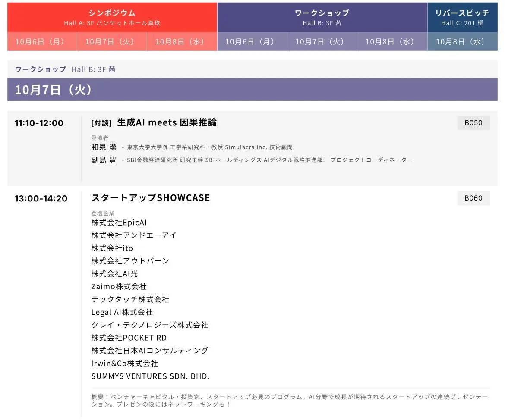
Task: Open the 株式会社EpicAI company entry
Action: tap(118, 223)
